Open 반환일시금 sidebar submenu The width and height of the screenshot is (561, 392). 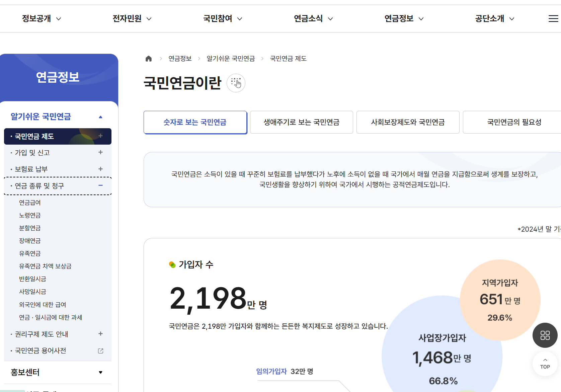point(32,279)
